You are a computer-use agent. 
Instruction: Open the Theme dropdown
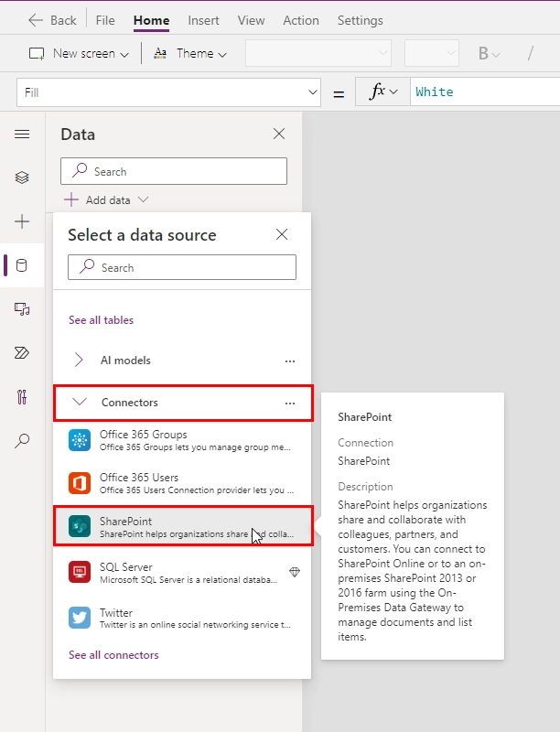click(x=190, y=53)
